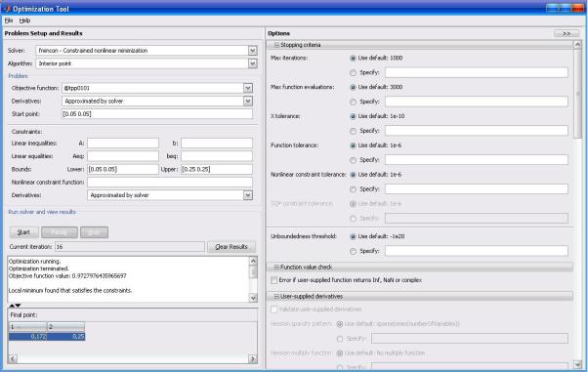Select Max function evaluations Specify radio
This screenshot has height=372, width=588.
click(x=353, y=102)
